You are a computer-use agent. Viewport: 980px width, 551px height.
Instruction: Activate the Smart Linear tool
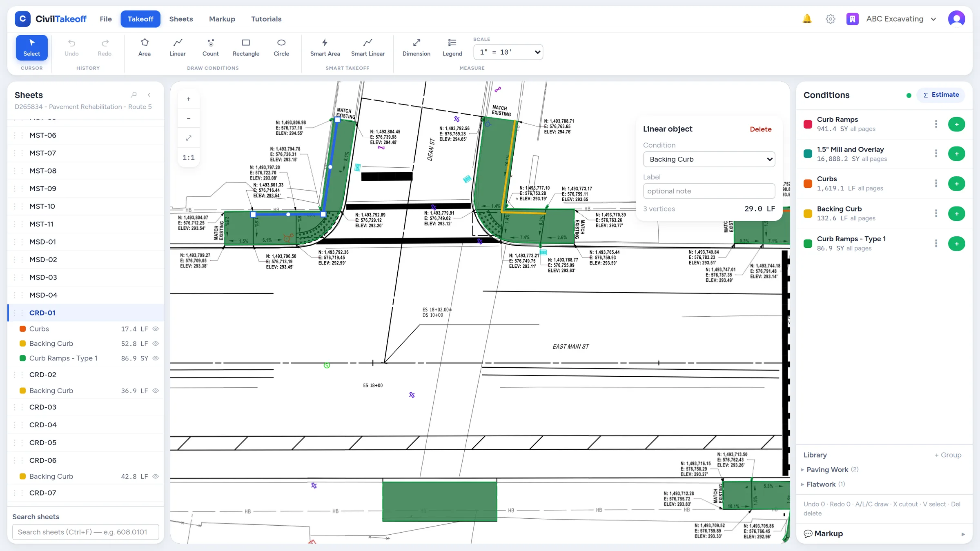(x=368, y=48)
